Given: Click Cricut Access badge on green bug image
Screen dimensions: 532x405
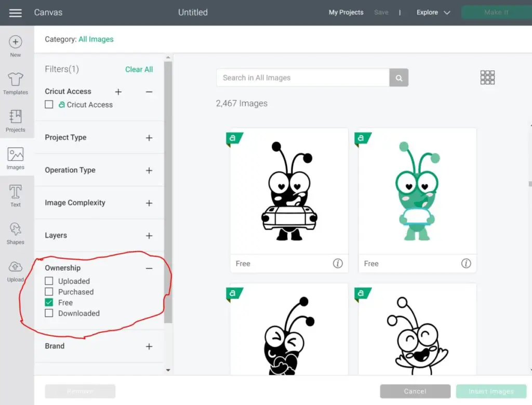Looking at the screenshot, I should pos(362,138).
